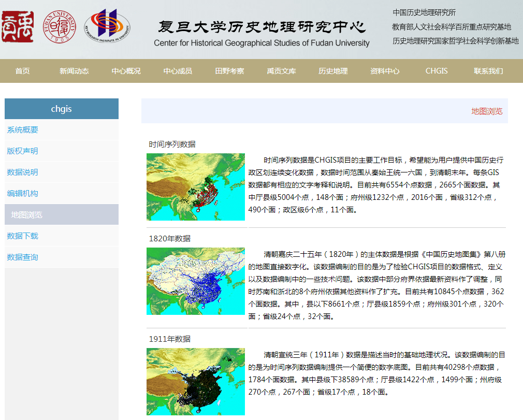Select the CHGIS navigation tab
523x420 pixels.
pos(437,71)
